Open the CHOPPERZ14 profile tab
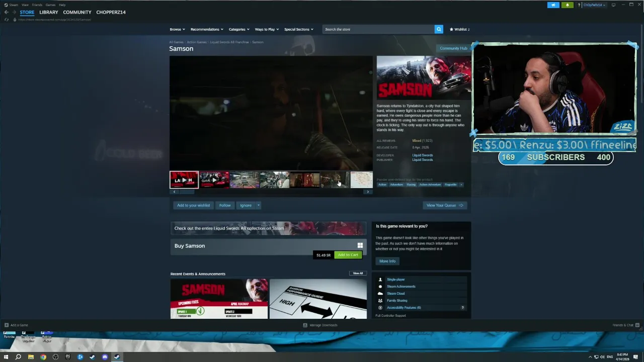644x362 pixels. point(111,12)
